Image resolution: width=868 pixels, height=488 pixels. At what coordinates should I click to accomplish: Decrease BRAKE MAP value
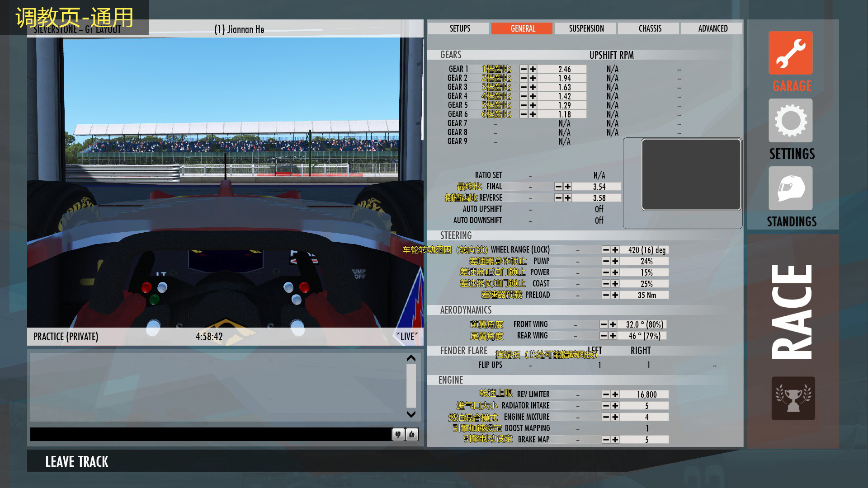[x=606, y=440]
